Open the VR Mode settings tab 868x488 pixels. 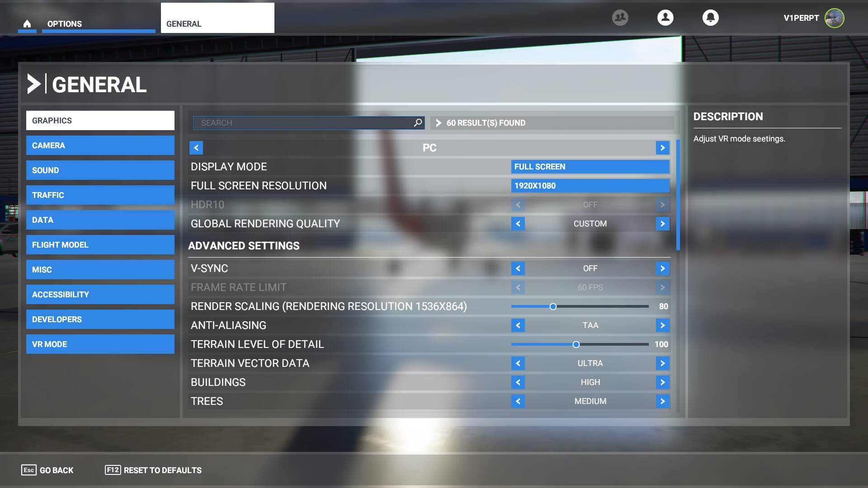click(100, 344)
